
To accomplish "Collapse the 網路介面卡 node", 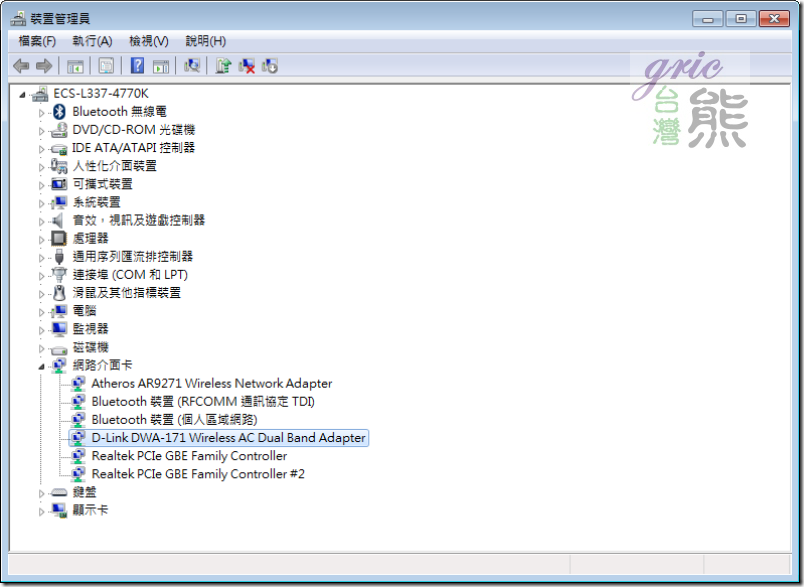I will (x=41, y=366).
